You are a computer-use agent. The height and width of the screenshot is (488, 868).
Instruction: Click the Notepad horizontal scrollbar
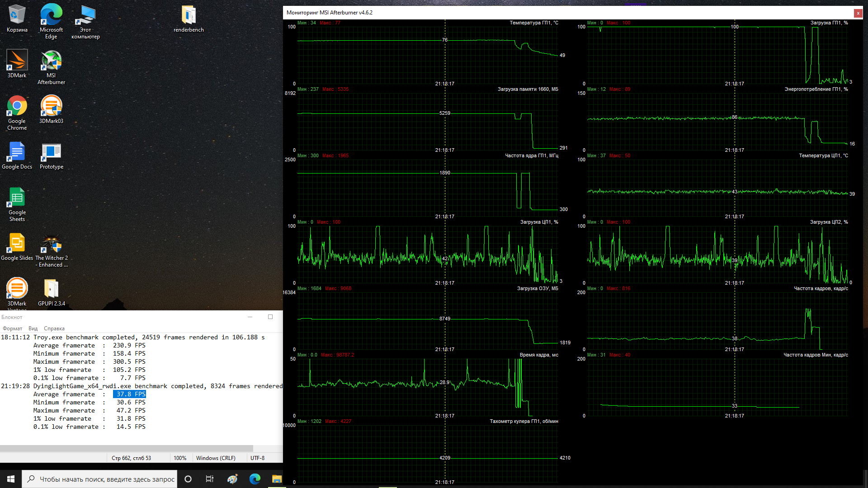(x=127, y=448)
